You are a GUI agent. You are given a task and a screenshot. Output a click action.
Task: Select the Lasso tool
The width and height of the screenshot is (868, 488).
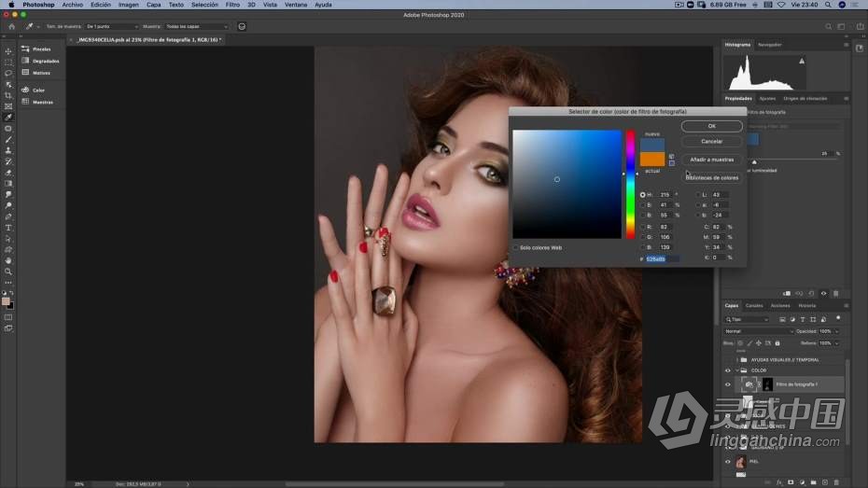coord(8,73)
